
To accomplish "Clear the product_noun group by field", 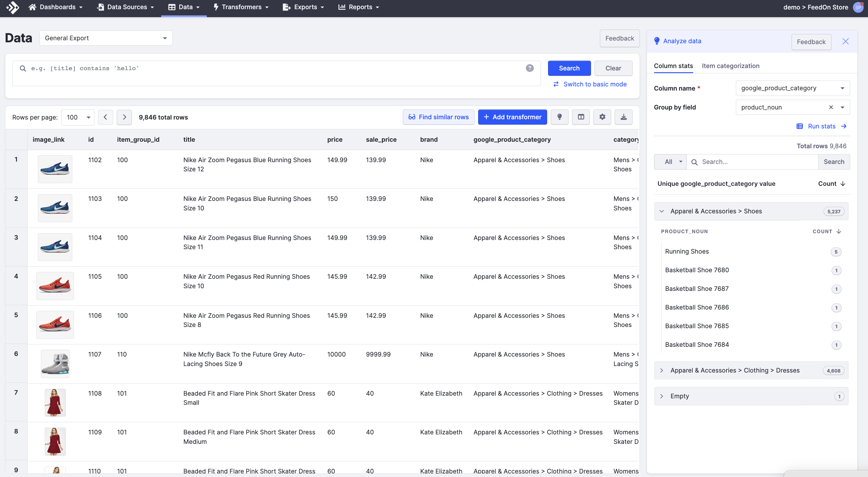I will (831, 107).
